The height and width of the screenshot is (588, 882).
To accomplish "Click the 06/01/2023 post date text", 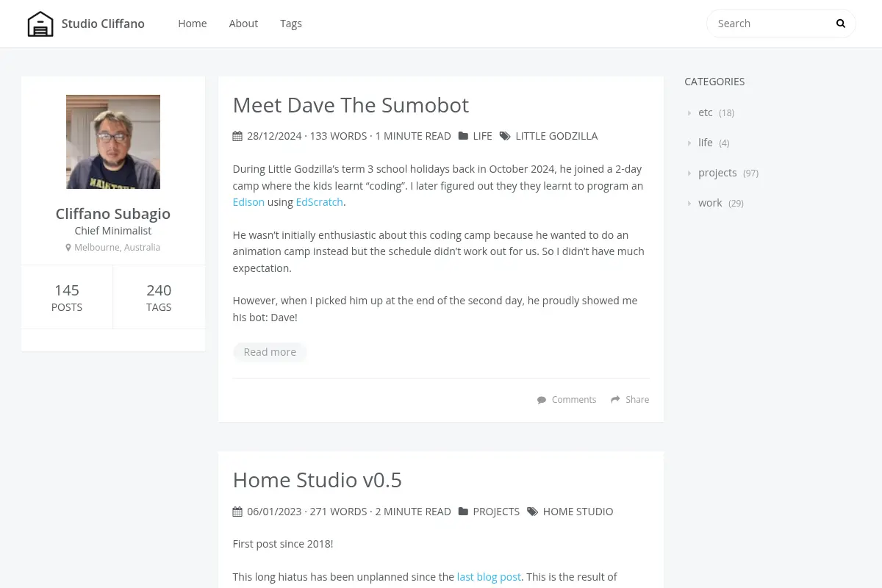I will pyautogui.click(x=274, y=512).
